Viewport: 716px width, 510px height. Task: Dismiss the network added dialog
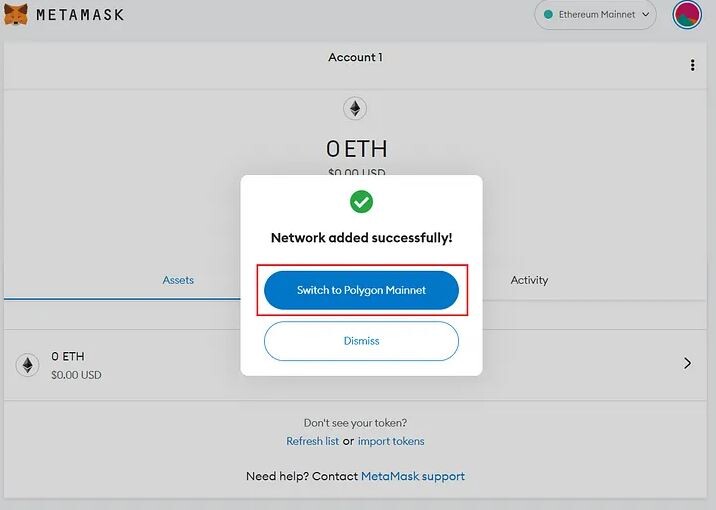coord(361,341)
